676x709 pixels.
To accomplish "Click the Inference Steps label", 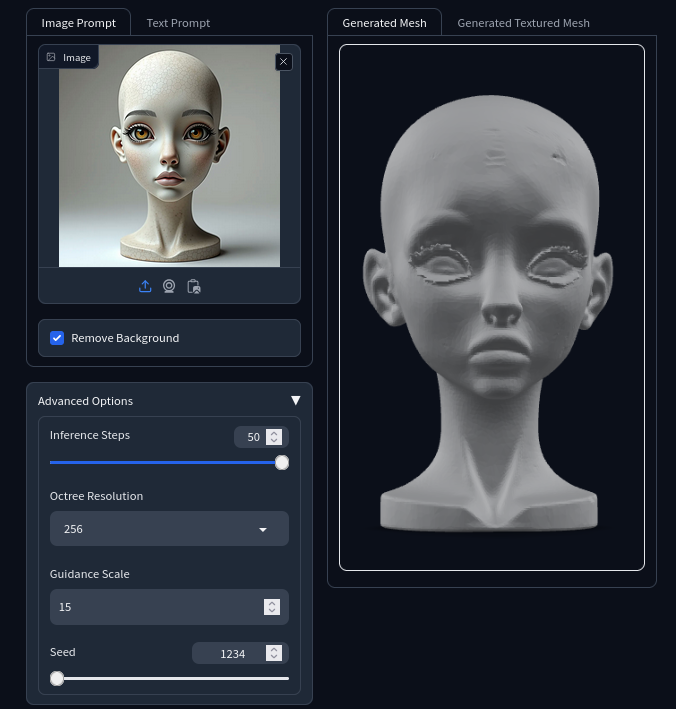I will (x=90, y=435).
